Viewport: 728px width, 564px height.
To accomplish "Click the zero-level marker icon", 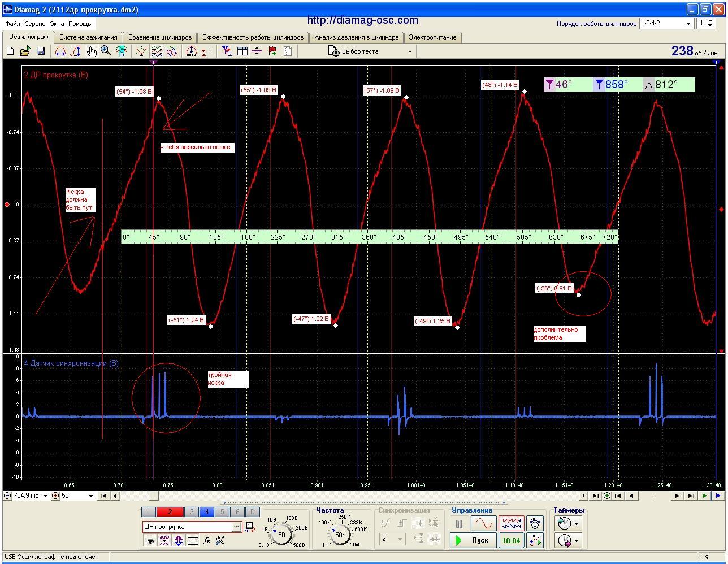I will point(206,51).
